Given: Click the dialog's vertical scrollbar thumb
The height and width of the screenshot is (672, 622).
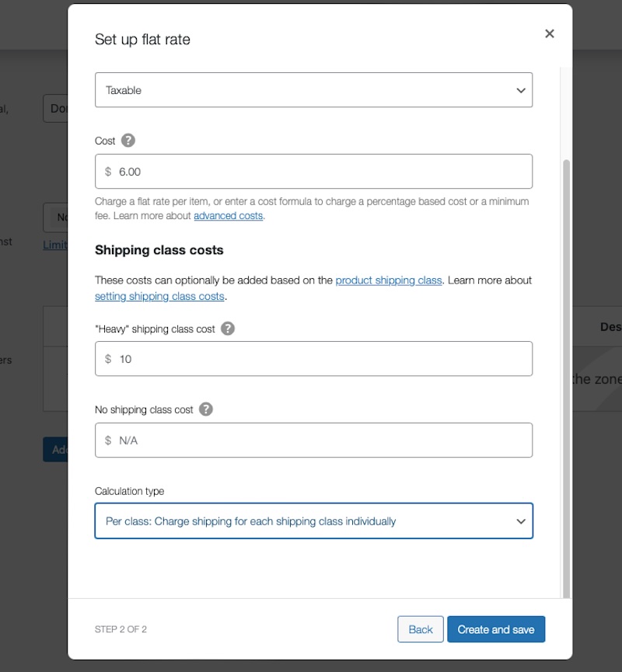Looking at the screenshot, I should point(566,379).
